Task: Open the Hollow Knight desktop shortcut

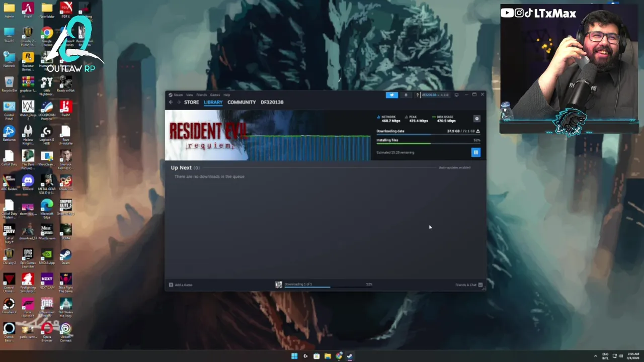Action: click(28, 135)
